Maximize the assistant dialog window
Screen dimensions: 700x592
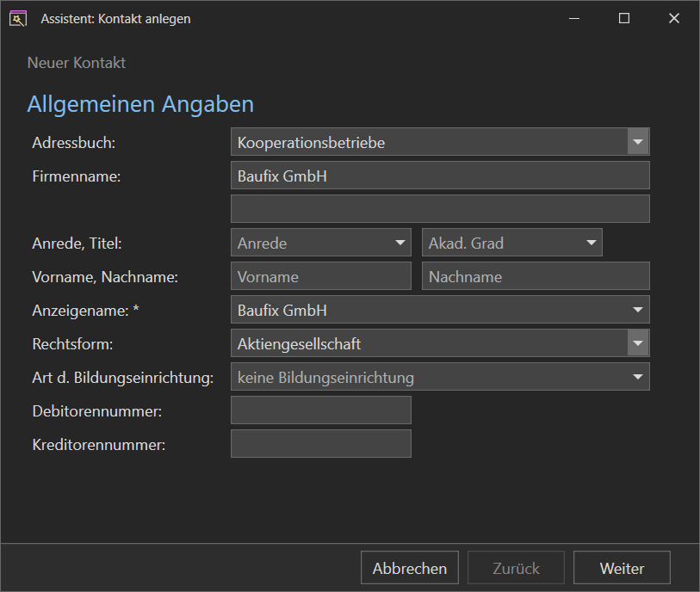click(x=624, y=18)
